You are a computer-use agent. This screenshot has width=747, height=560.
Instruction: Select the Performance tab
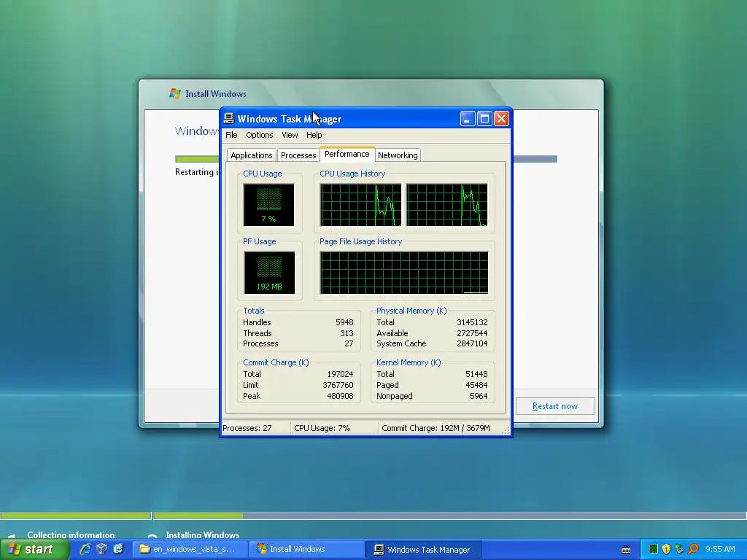347,154
